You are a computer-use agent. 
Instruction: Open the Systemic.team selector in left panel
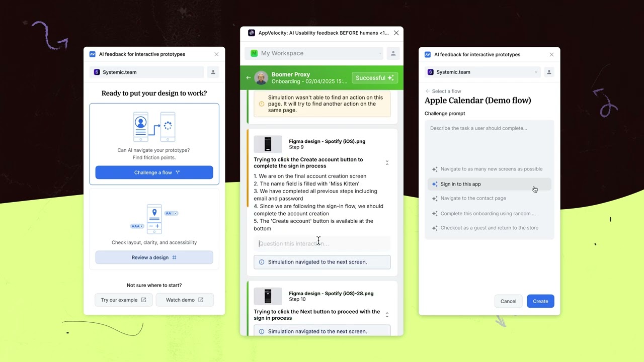[x=147, y=72]
